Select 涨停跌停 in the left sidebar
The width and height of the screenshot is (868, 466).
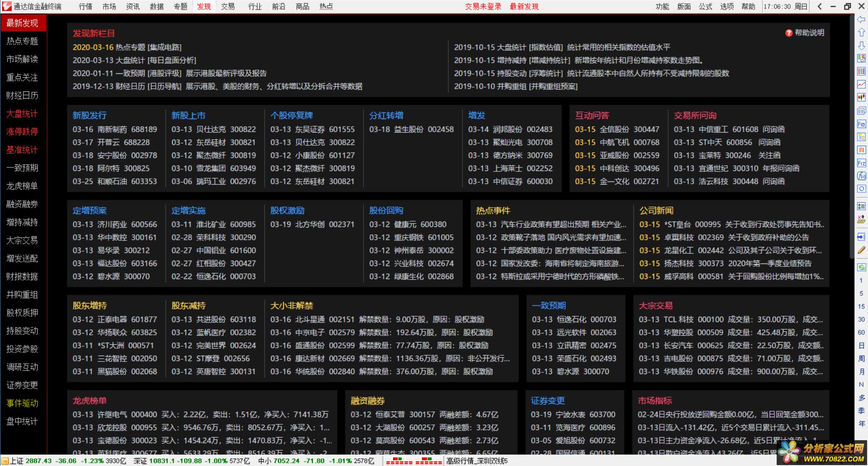point(23,132)
